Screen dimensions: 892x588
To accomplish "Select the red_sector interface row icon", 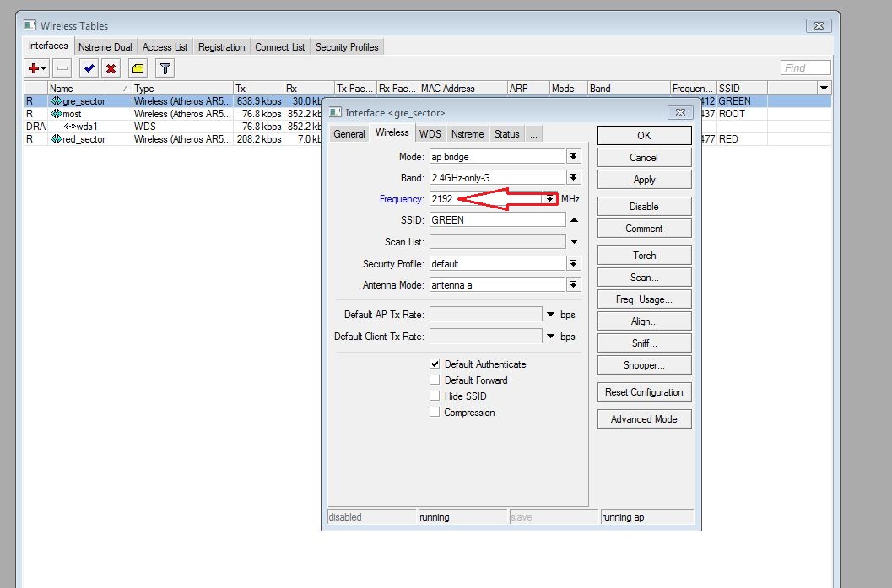I will click(x=57, y=139).
